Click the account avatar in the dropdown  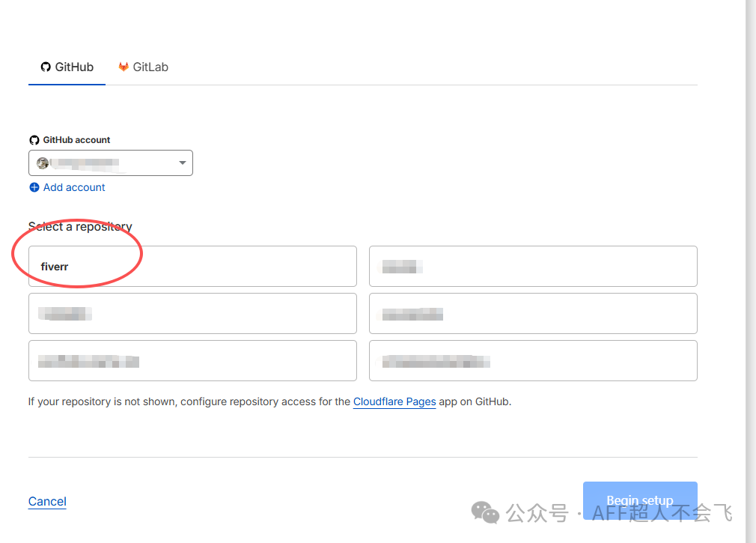click(x=43, y=163)
